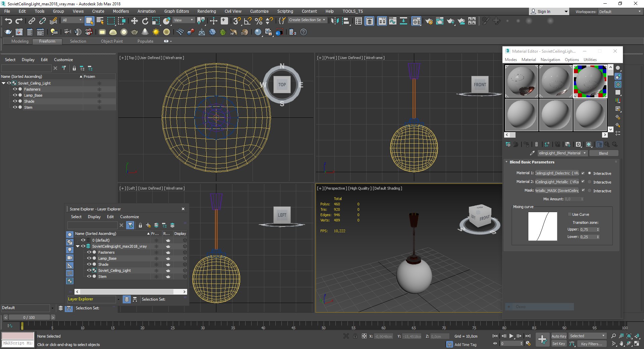The image size is (644, 349).
Task: Uncheck the Material 1 enable checkbox
Action: (x=583, y=173)
